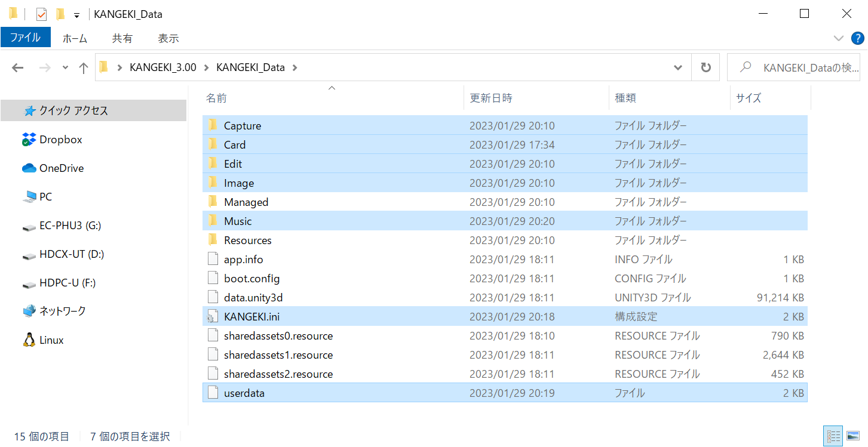
Task: Open the recent locations dropdown arrow
Action: [65, 68]
